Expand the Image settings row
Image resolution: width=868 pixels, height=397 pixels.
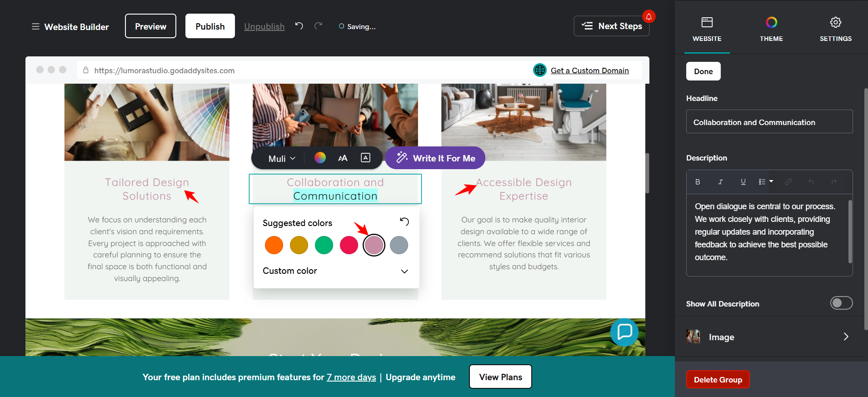(769, 337)
